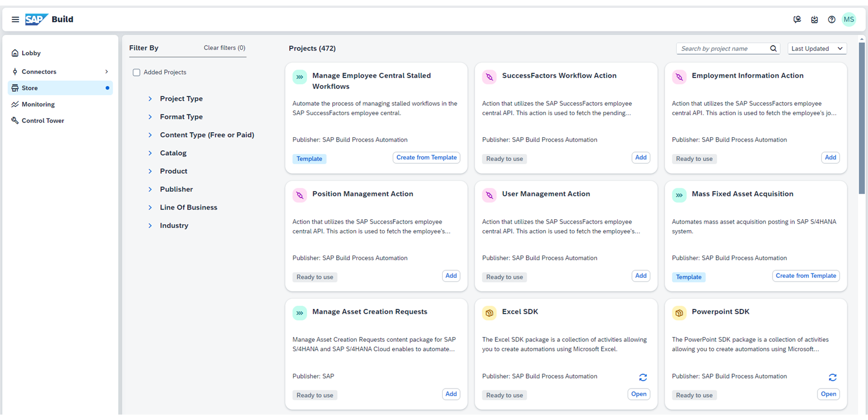Click SuccessFactors Workflow Action card icon
The image size is (868, 420).
(x=489, y=77)
